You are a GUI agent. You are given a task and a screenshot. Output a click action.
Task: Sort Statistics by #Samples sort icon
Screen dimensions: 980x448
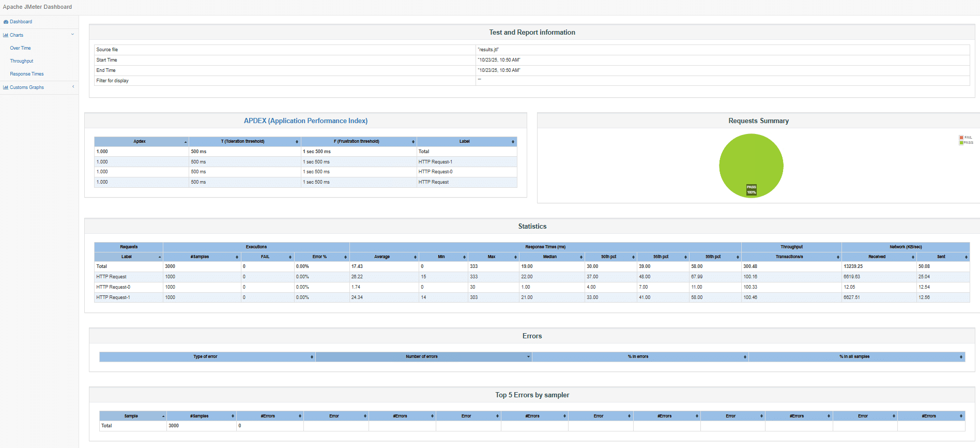[x=237, y=257]
